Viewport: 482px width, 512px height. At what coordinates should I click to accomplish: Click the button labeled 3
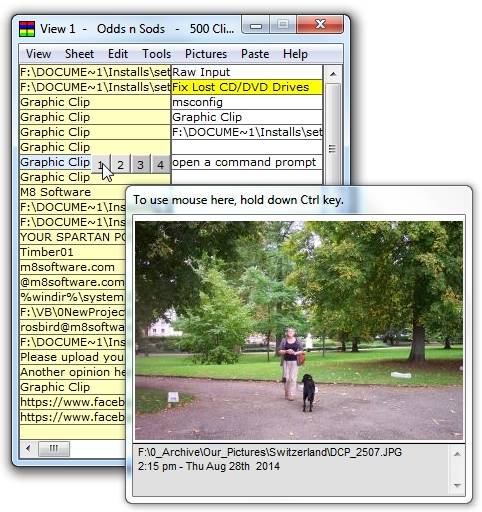[x=140, y=164]
